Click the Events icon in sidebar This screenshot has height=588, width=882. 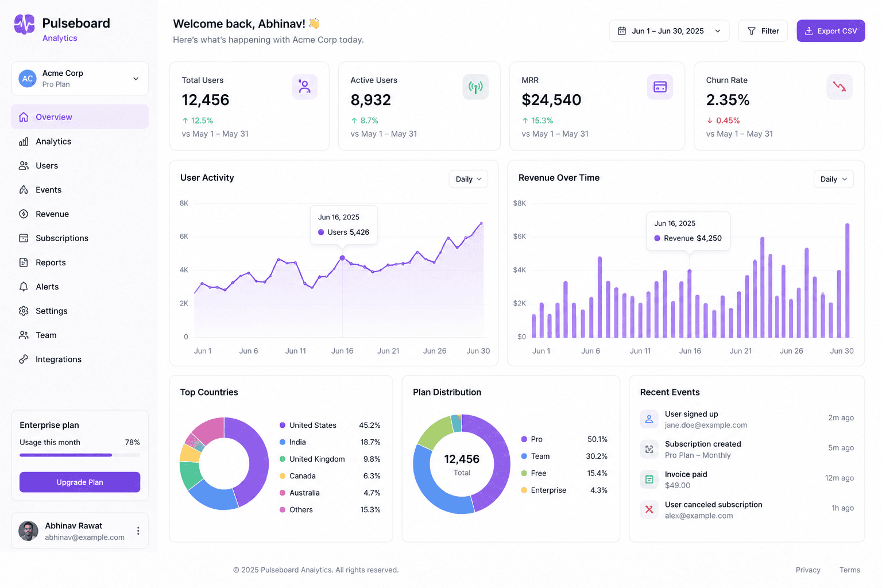click(x=24, y=189)
